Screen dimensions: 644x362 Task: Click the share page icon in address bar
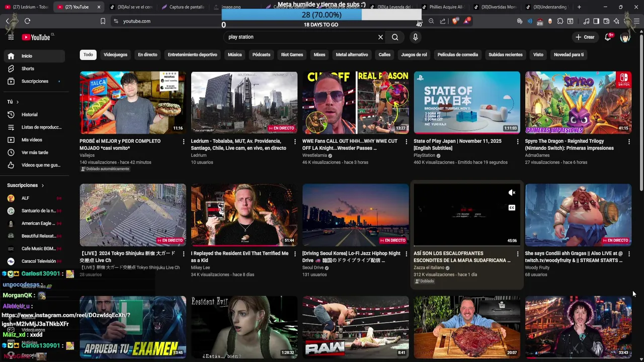click(443, 21)
